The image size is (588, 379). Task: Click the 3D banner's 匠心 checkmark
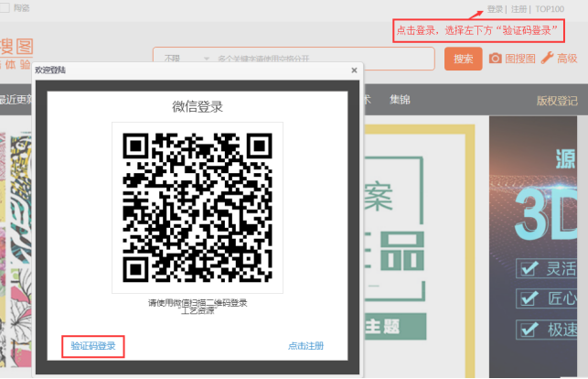click(x=529, y=298)
